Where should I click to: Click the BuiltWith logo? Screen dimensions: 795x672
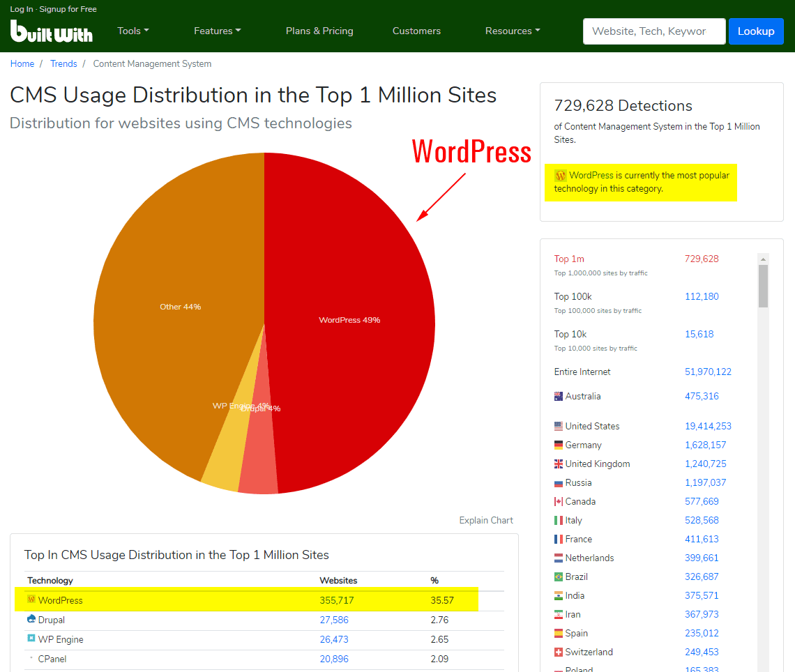51,31
